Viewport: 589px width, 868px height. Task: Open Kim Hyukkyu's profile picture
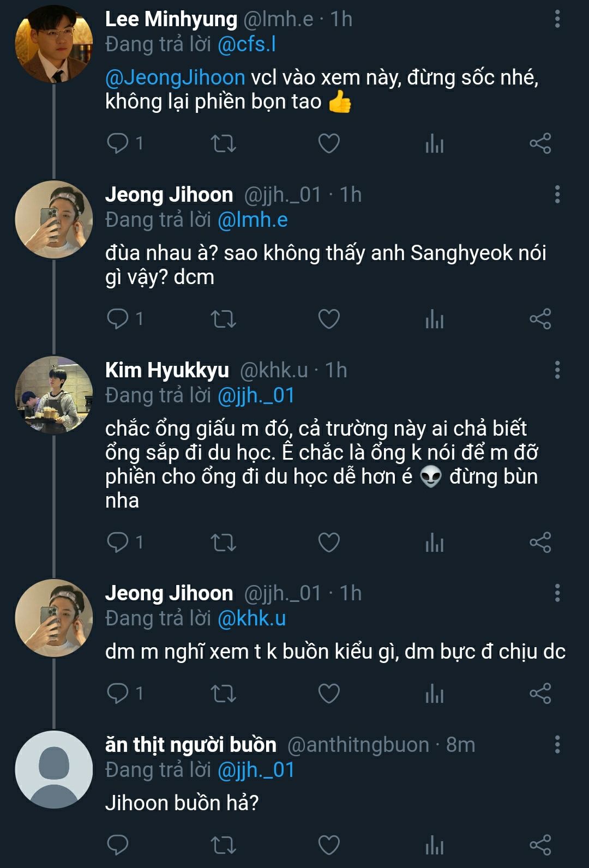(53, 395)
